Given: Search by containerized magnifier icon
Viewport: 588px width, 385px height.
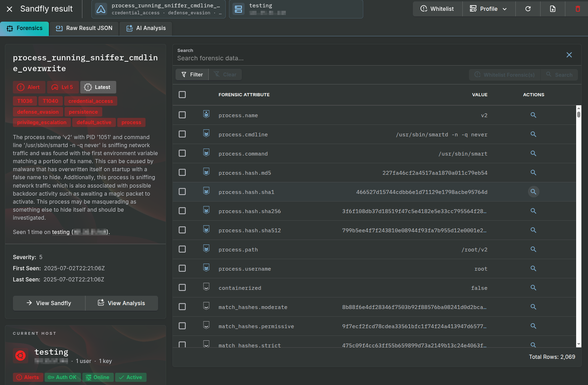Looking at the screenshot, I should [533, 288].
